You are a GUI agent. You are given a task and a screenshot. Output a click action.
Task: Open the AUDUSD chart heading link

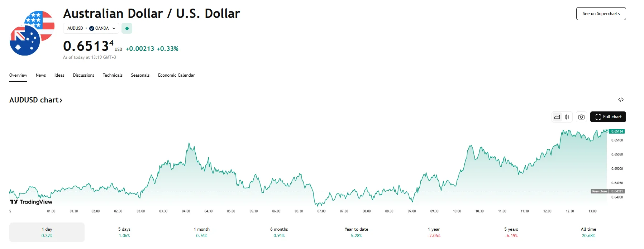(x=36, y=100)
